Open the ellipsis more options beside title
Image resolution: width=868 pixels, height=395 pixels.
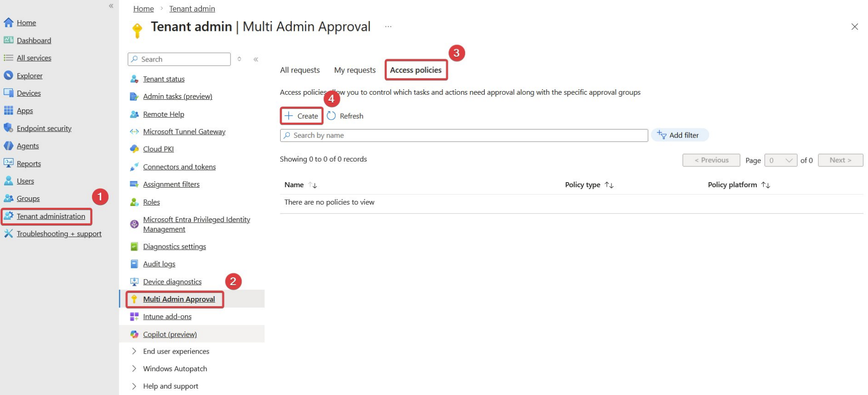pyautogui.click(x=388, y=27)
